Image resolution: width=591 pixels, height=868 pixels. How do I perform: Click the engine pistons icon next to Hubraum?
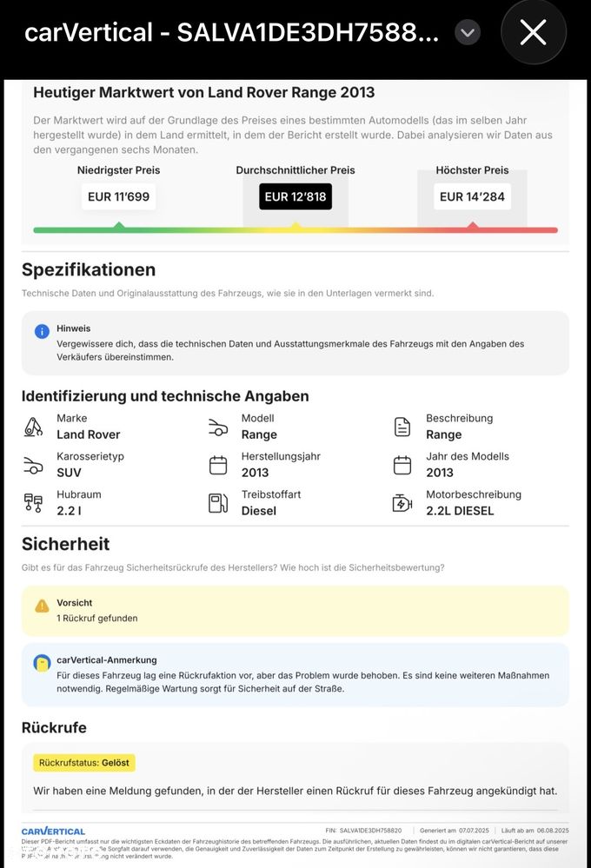click(33, 503)
